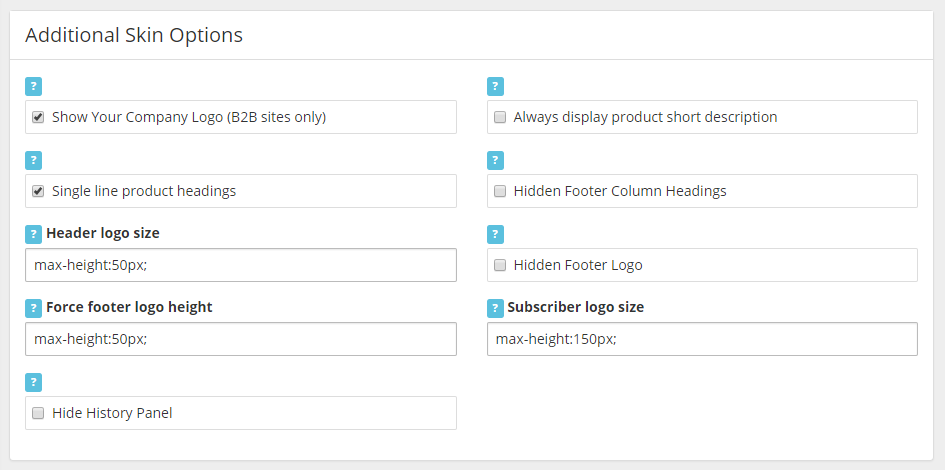The width and height of the screenshot is (945, 470).
Task: Enable the Hide History Panel checkbox
Action: tap(38, 413)
